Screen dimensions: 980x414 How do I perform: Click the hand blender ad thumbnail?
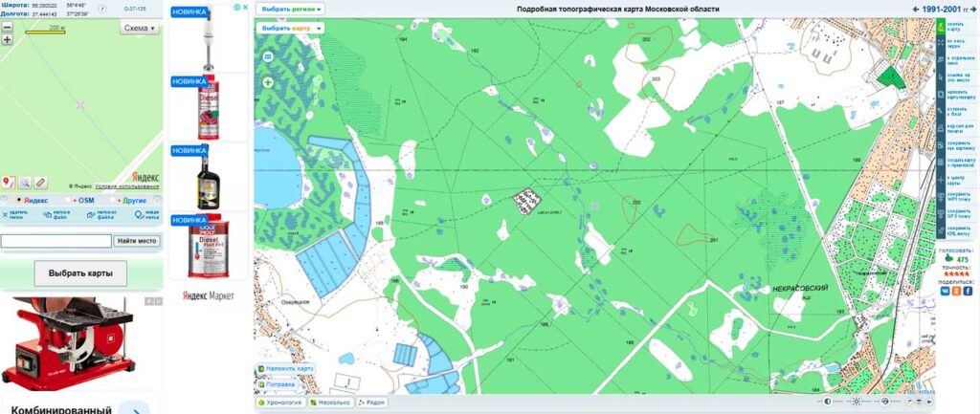coord(208,38)
